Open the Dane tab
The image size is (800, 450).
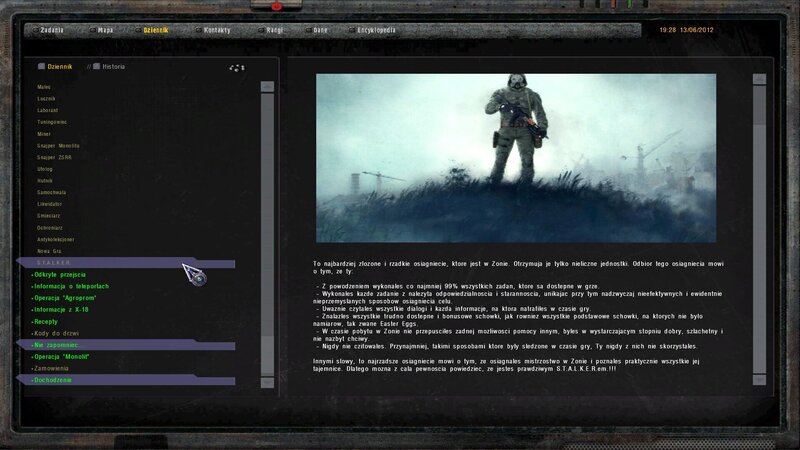[x=320, y=30]
